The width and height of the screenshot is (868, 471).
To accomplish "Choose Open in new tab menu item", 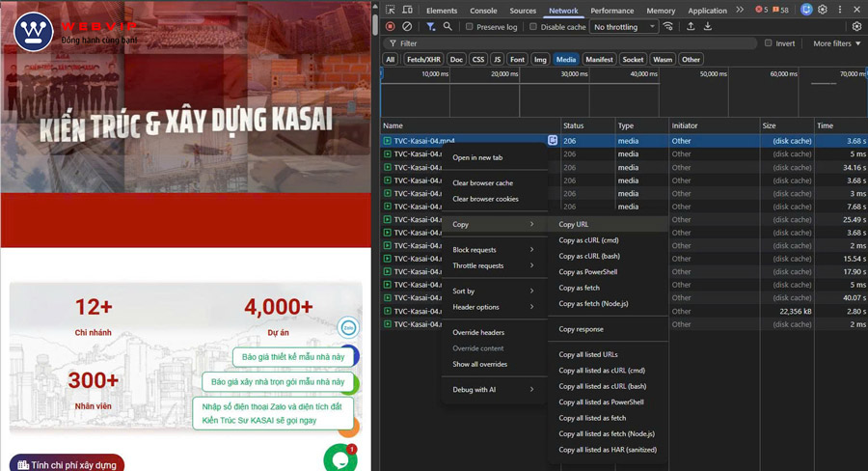I will point(493,157).
